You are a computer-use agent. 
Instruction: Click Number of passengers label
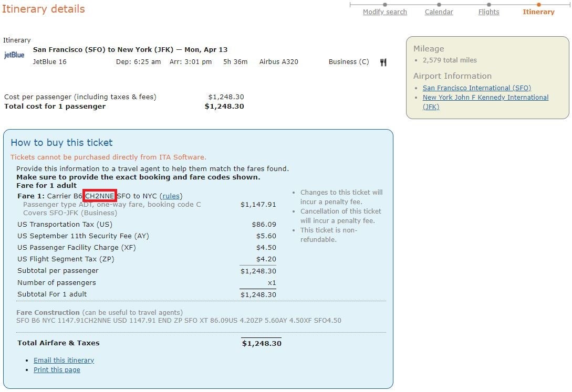pyautogui.click(x=57, y=283)
